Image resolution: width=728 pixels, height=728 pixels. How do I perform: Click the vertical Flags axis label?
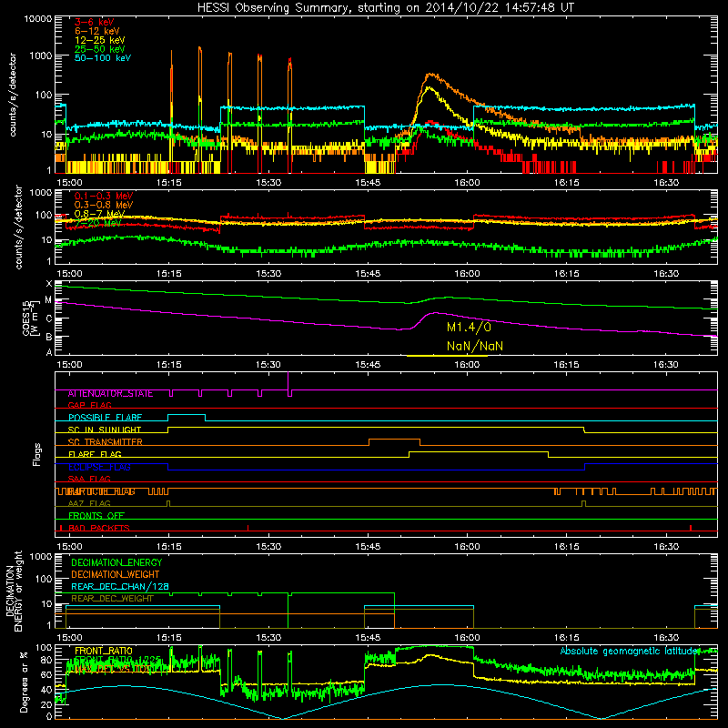coord(37,454)
